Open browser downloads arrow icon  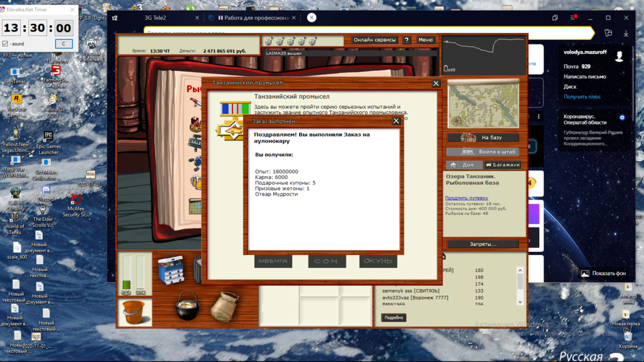click(626, 33)
